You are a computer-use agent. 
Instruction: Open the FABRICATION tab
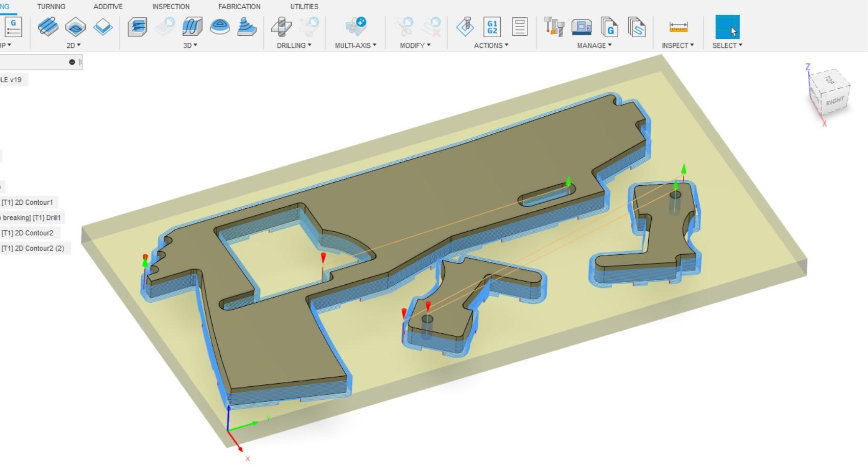(239, 7)
